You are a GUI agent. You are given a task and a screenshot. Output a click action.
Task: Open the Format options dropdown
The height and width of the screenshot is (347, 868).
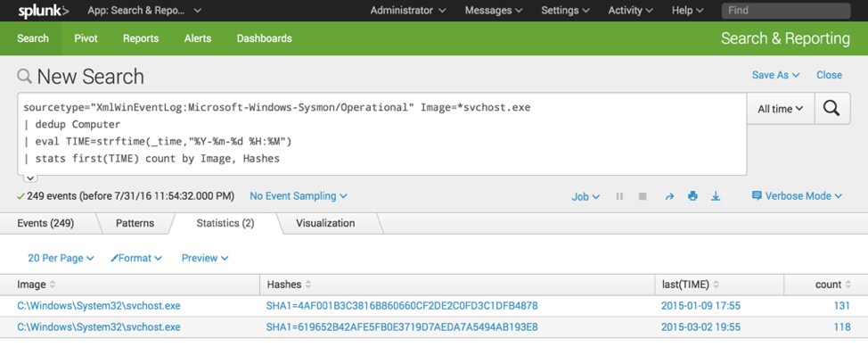(x=136, y=259)
